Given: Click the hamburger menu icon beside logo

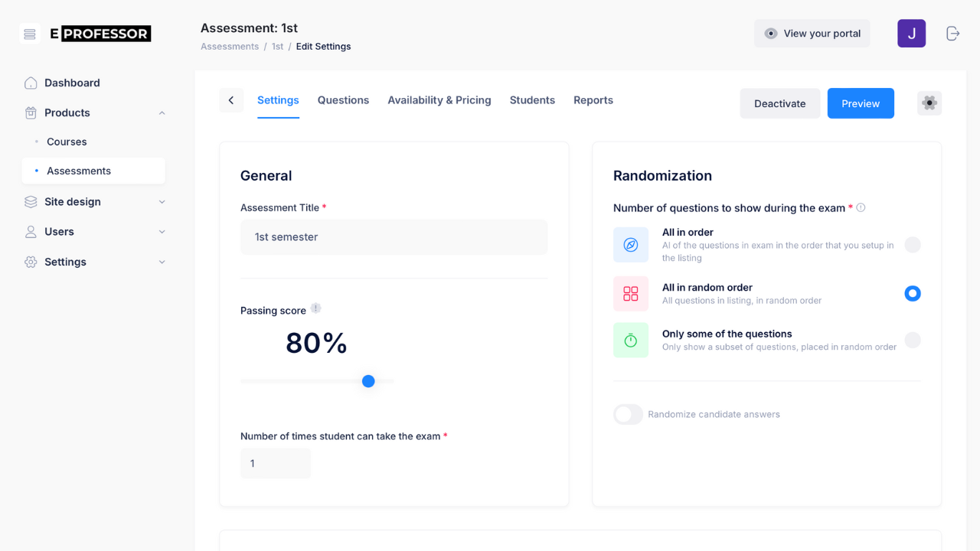Looking at the screenshot, I should pyautogui.click(x=30, y=34).
